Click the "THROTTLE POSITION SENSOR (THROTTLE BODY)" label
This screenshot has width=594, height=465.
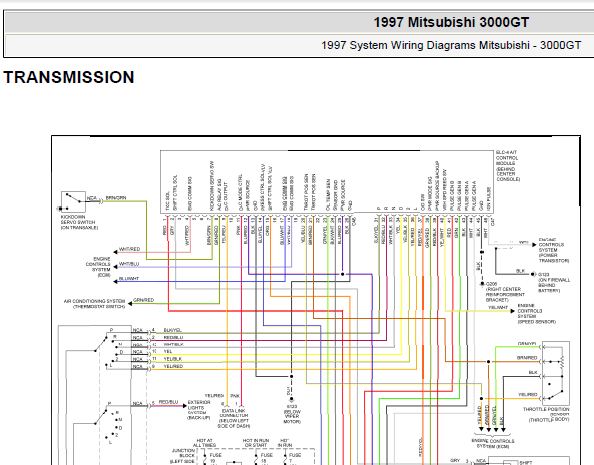click(546, 415)
